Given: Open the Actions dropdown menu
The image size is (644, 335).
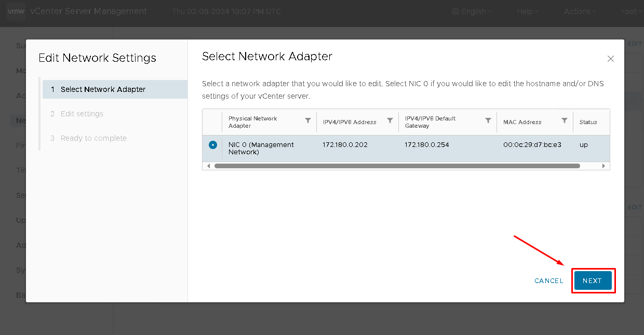Looking at the screenshot, I should point(580,11).
